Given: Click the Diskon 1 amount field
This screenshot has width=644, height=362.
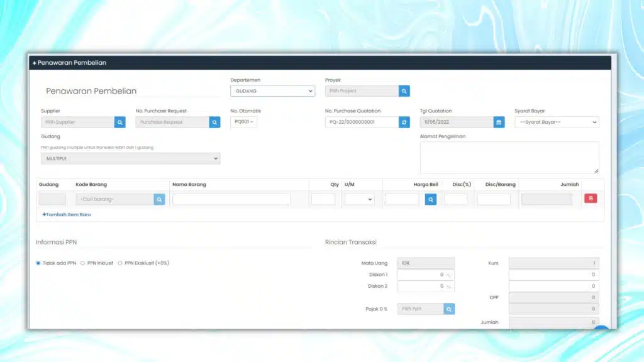Looking at the screenshot, I should click(x=554, y=275).
